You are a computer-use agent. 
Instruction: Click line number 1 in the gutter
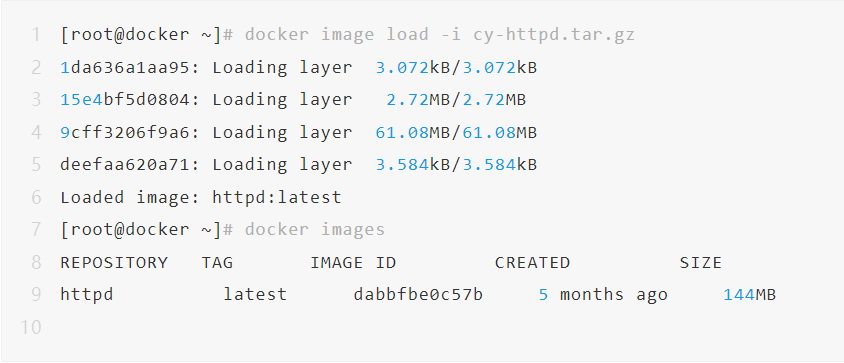coord(36,35)
